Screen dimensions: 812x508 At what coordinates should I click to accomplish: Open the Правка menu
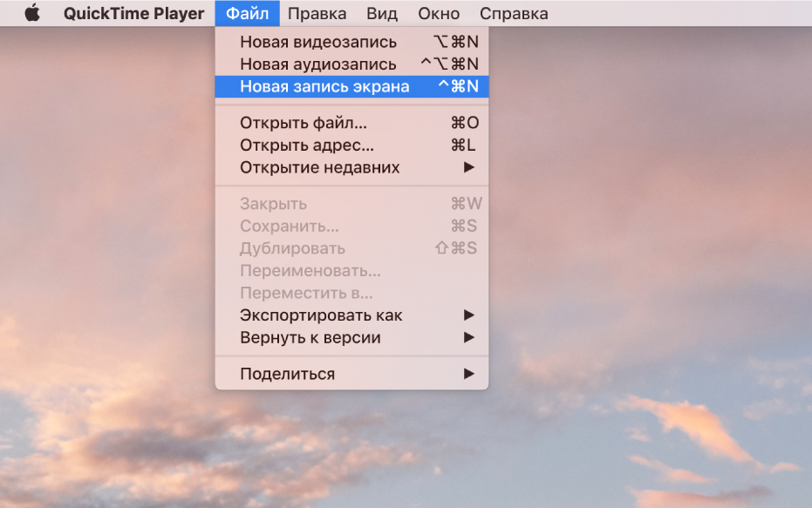coord(317,13)
